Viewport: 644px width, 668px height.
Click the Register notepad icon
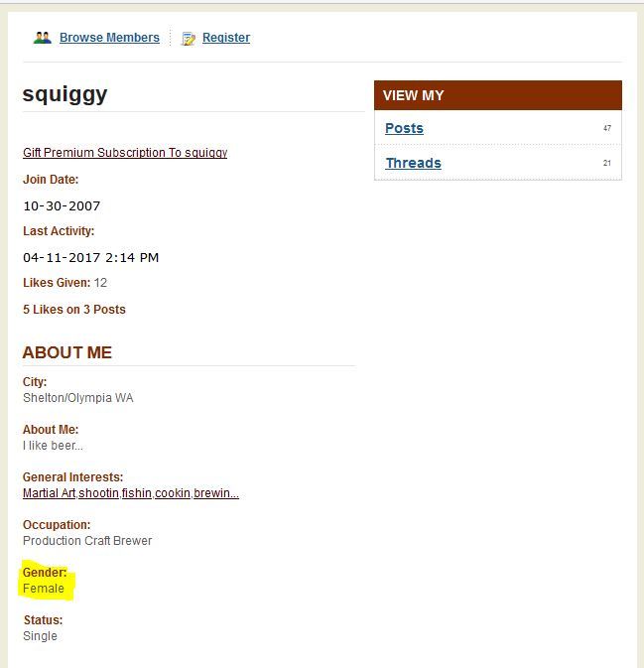click(x=189, y=39)
